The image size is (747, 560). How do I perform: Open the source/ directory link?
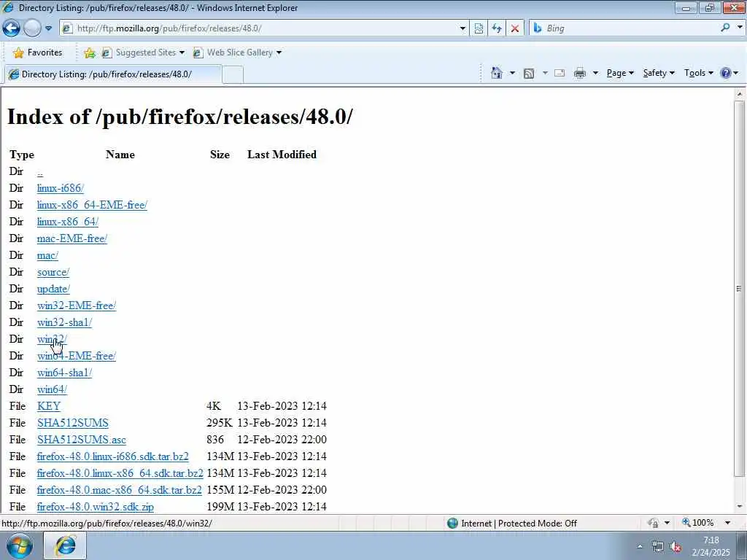tap(53, 272)
